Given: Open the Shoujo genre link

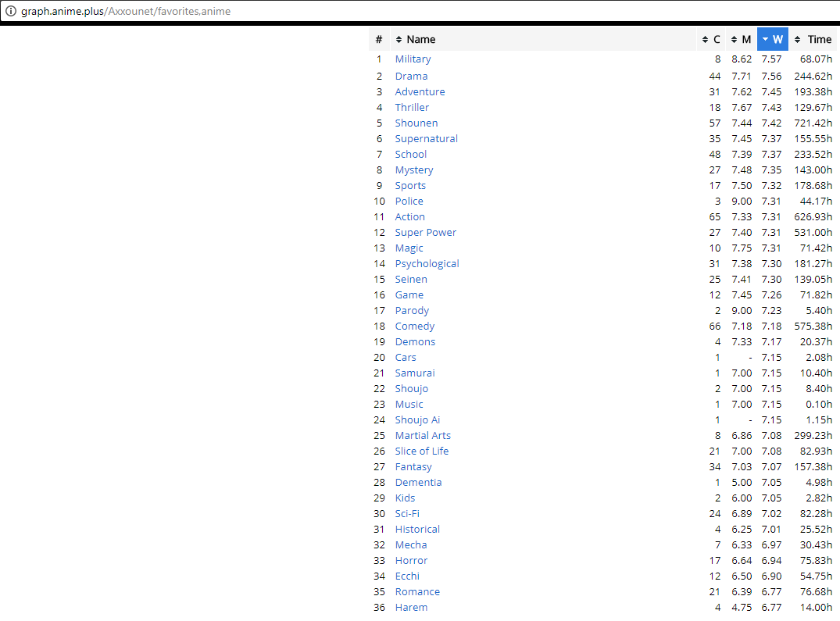Looking at the screenshot, I should point(412,389).
